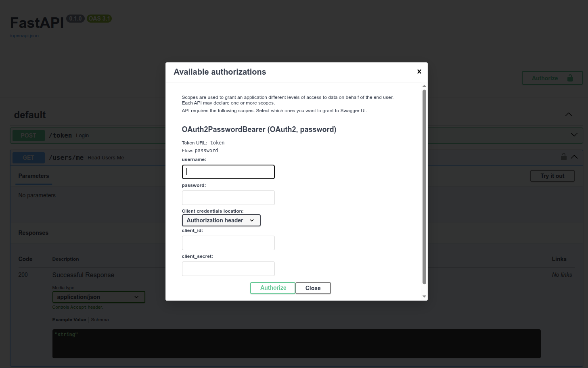Click the Try it out button
Screen dimensions: 588x368
point(552,176)
